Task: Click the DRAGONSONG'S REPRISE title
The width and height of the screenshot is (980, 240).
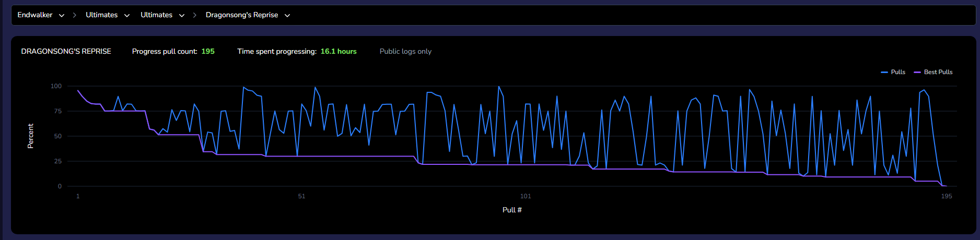Action: (66, 51)
